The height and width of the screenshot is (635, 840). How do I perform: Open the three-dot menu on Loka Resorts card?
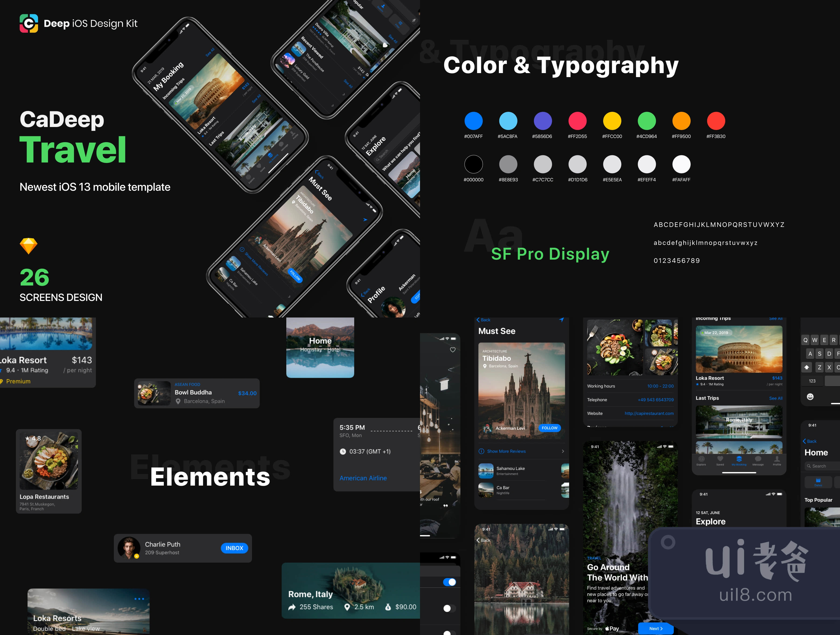[139, 599]
